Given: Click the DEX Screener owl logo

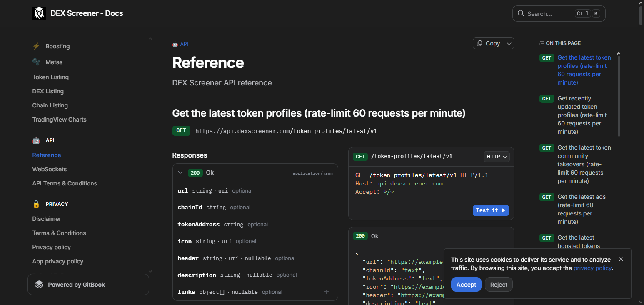Looking at the screenshot, I should click(39, 13).
